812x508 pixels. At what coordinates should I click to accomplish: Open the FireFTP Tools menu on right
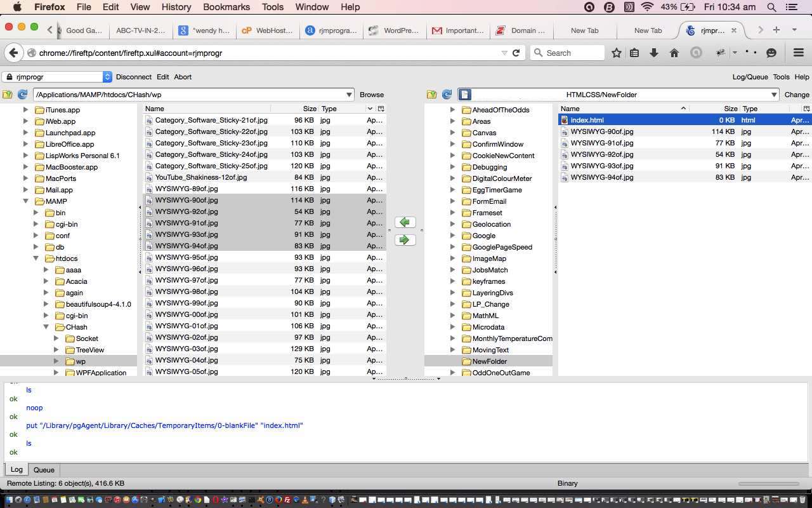(781, 77)
